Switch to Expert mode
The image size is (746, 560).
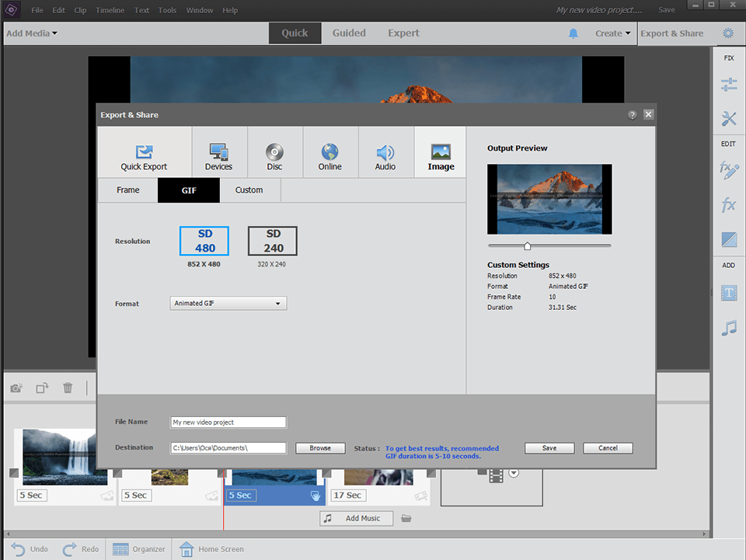(x=403, y=33)
